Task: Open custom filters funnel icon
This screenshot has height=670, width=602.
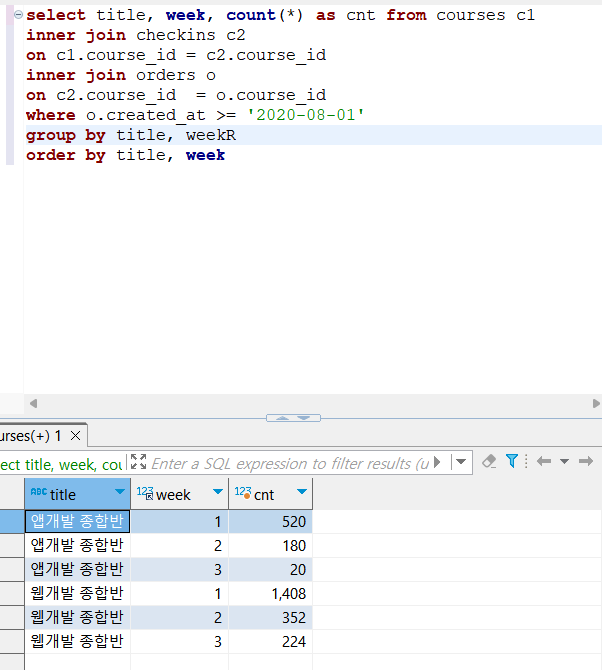Action: pos(512,461)
